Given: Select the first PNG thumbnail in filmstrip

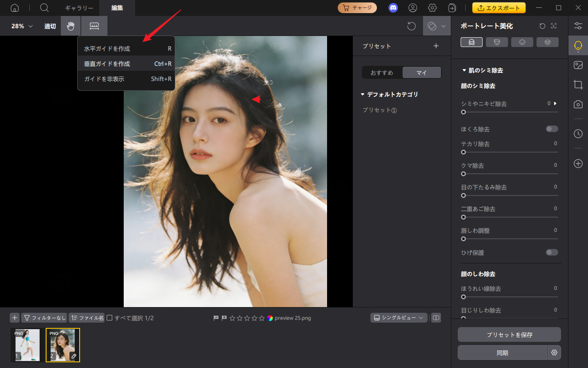Looking at the screenshot, I should [27, 345].
